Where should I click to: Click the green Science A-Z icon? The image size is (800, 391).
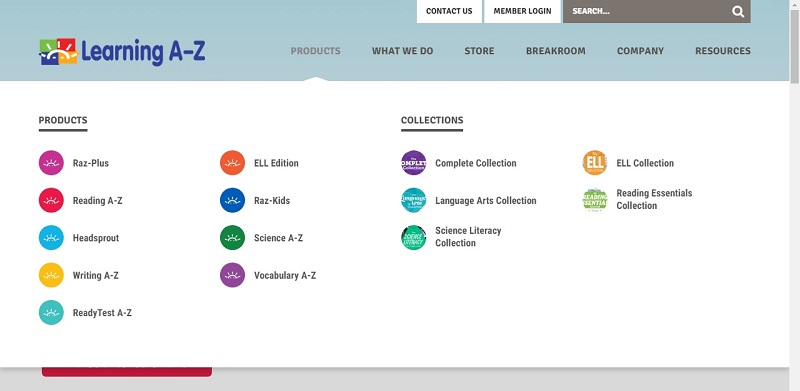233,237
